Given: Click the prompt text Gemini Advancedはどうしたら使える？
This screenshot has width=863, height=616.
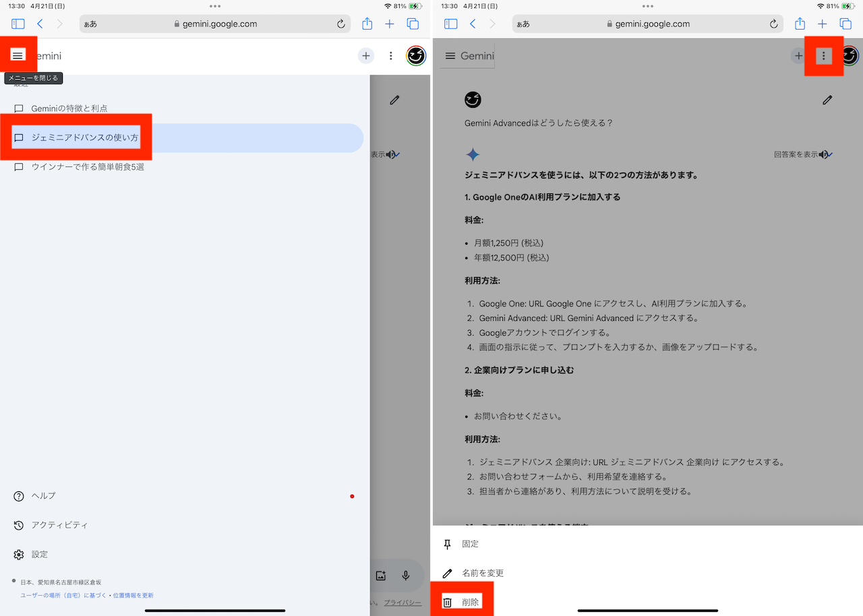Looking at the screenshot, I should coord(539,123).
